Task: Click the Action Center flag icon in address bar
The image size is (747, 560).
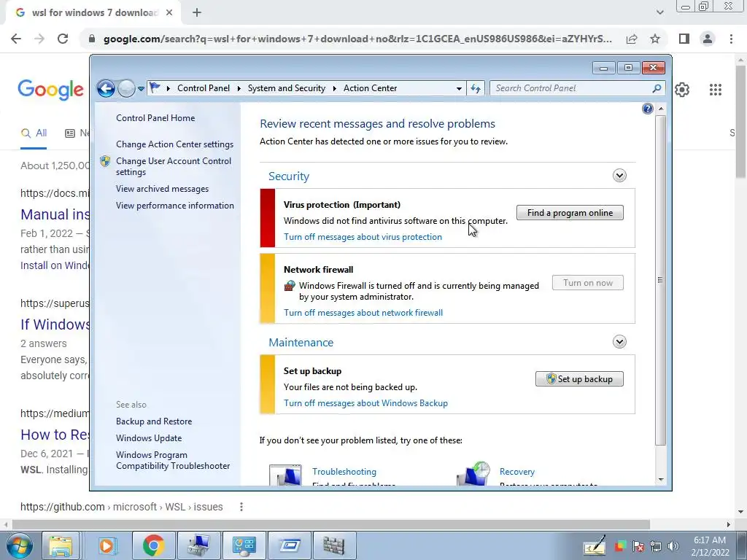Action: click(155, 87)
